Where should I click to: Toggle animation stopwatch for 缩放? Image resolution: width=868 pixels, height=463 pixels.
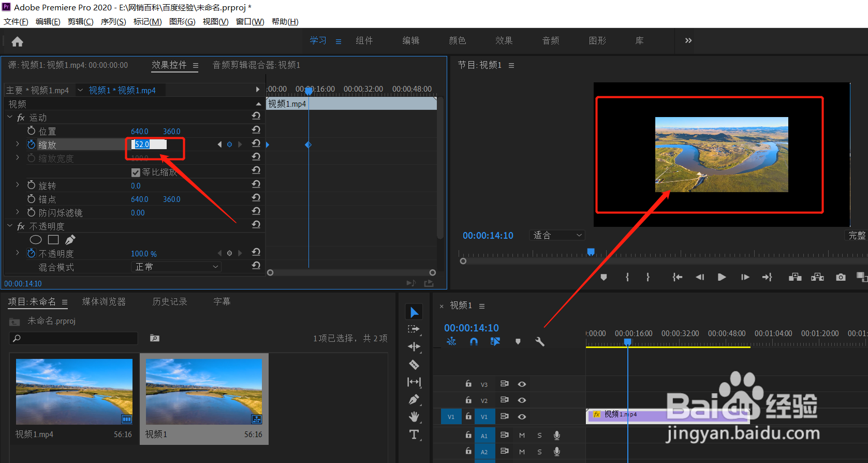tap(32, 144)
